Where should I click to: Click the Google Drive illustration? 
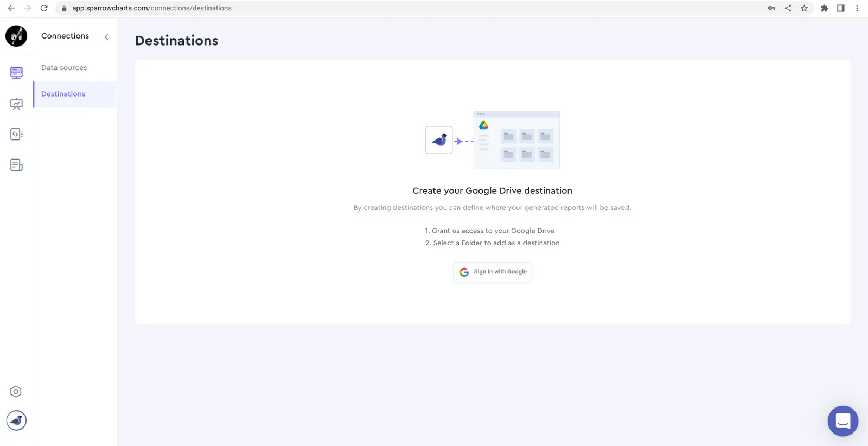point(516,140)
